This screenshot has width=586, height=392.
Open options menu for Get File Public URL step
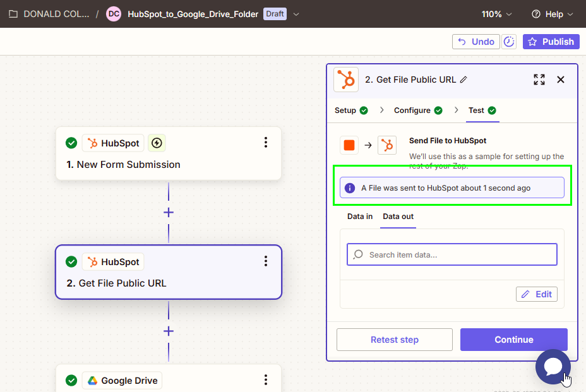click(266, 261)
